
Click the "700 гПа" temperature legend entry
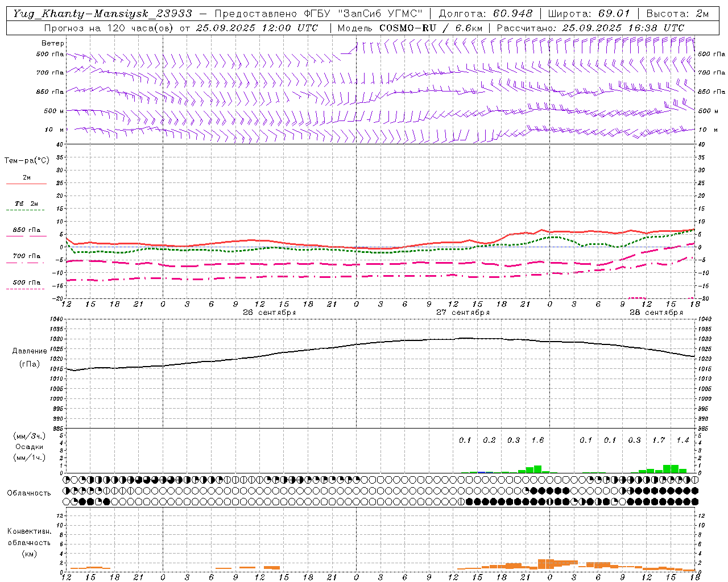pyautogui.click(x=27, y=256)
